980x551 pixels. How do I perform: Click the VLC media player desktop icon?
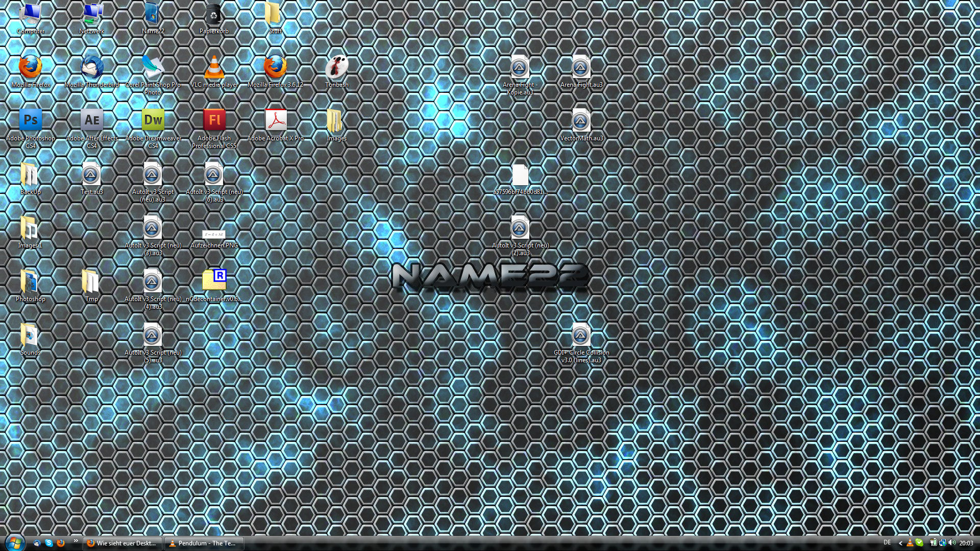coord(214,68)
